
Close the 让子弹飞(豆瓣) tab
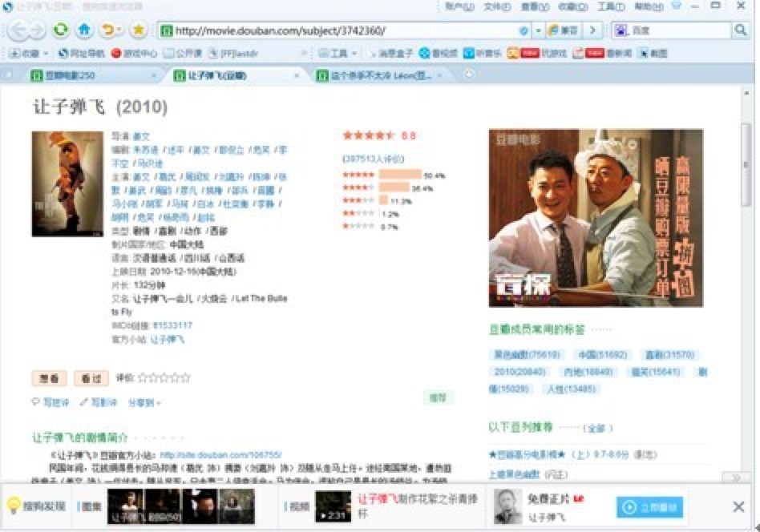(x=297, y=75)
